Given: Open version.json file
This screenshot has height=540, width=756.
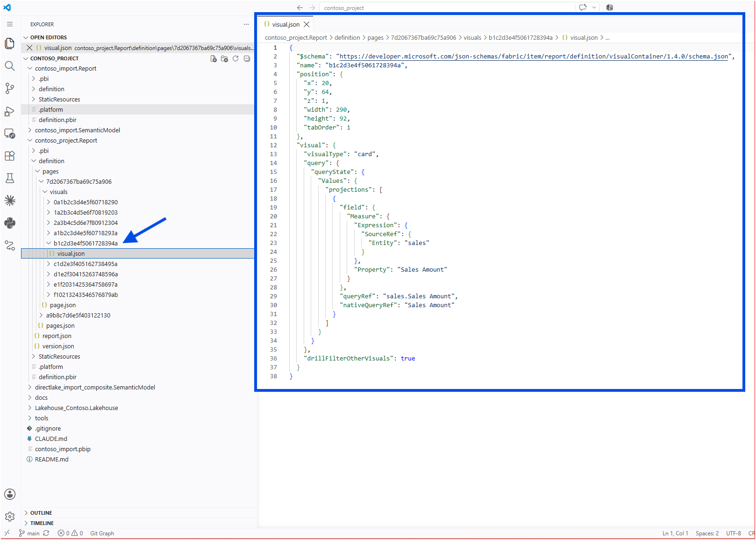Looking at the screenshot, I should (58, 346).
